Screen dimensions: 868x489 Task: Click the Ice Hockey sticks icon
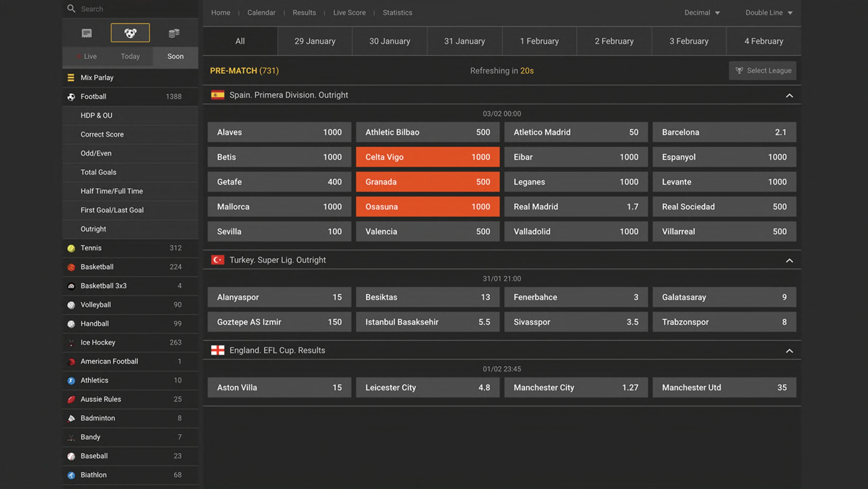coord(71,342)
